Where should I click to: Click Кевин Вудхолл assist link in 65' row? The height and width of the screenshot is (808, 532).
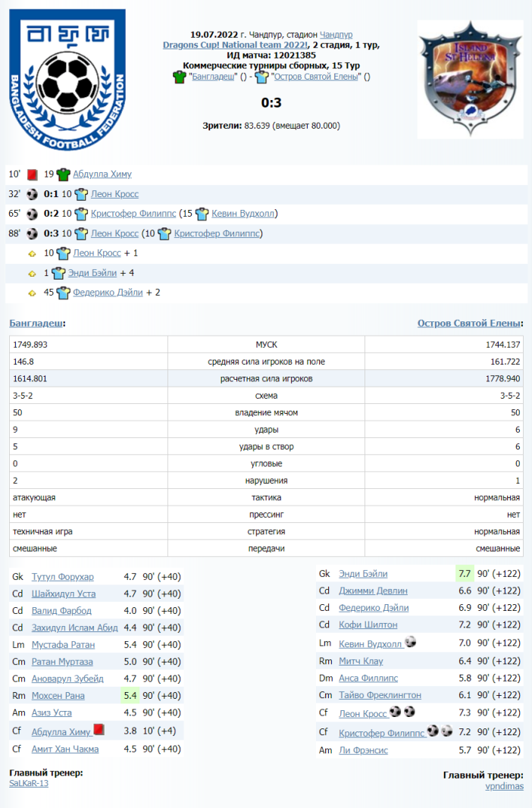[x=244, y=214]
